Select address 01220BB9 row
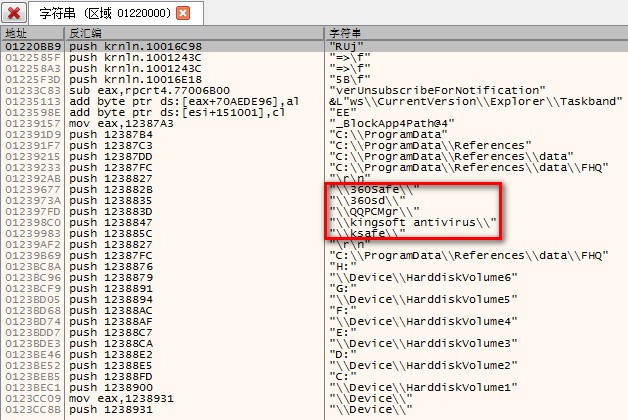This screenshot has height=420, width=628. pos(314,46)
